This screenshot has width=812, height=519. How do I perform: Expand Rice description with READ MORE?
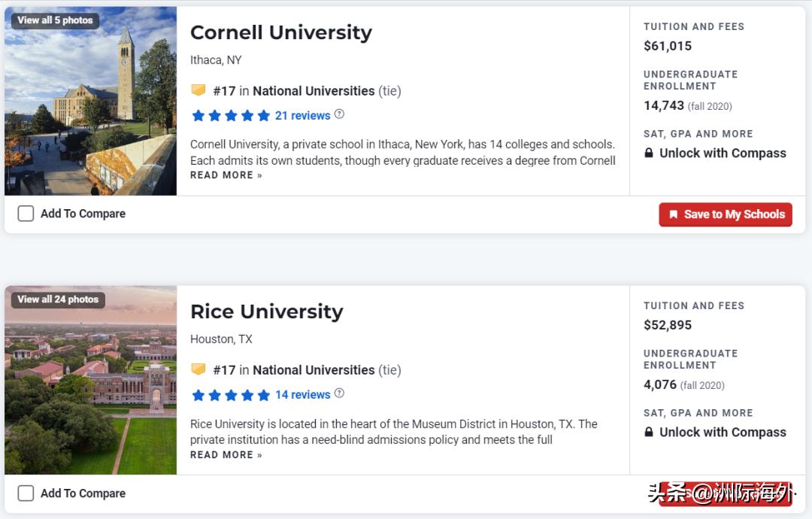point(226,455)
